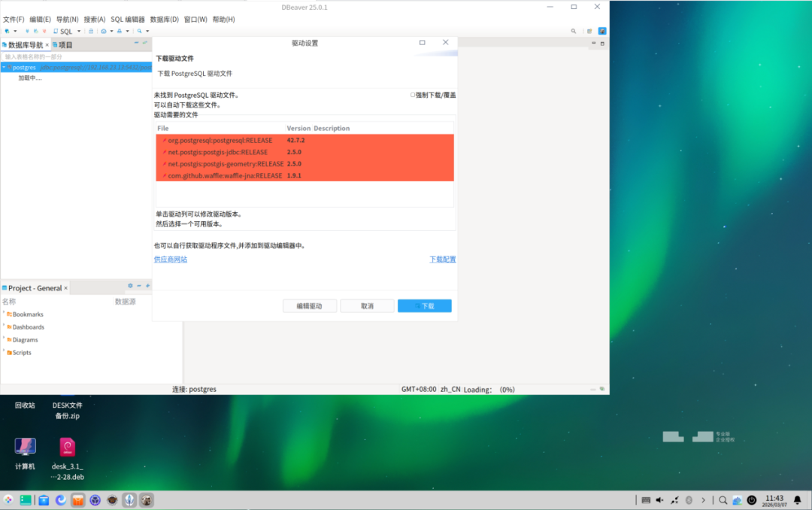The image size is (812, 510).
Task: Select the postgres connection row
Action: (x=76, y=68)
